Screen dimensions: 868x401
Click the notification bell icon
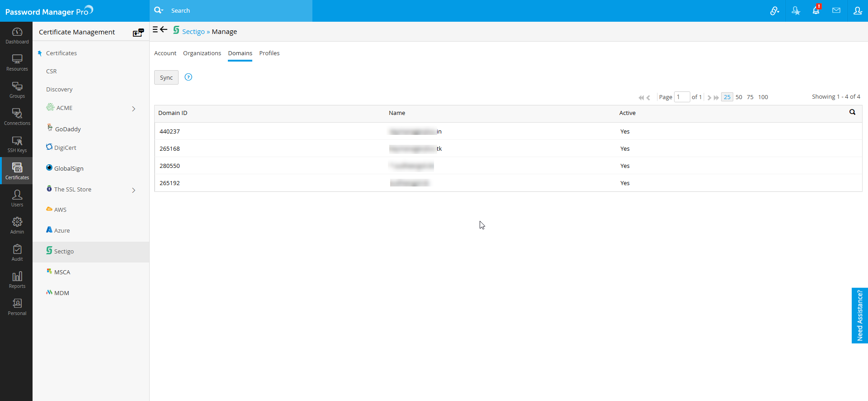[x=816, y=10]
